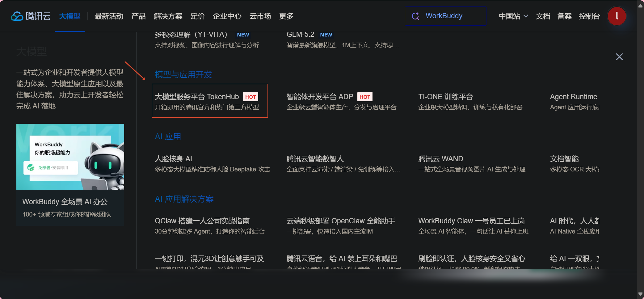
Task: Click the AI 应用解决方案 section heading
Action: click(184, 199)
